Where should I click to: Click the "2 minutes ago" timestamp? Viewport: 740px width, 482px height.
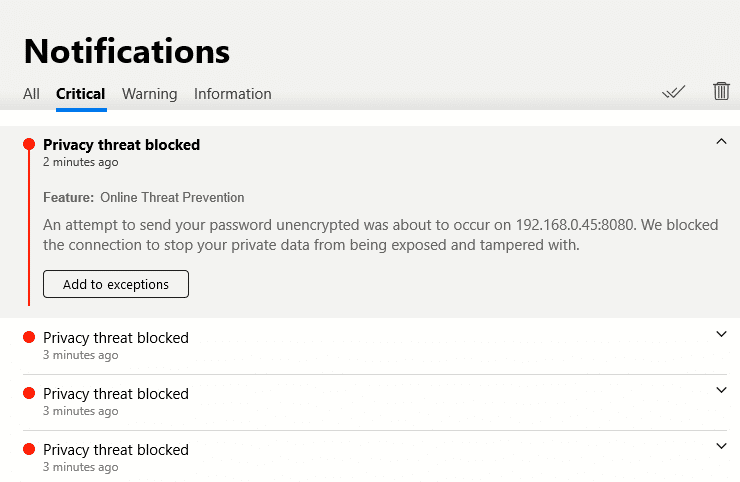[x=80, y=162]
